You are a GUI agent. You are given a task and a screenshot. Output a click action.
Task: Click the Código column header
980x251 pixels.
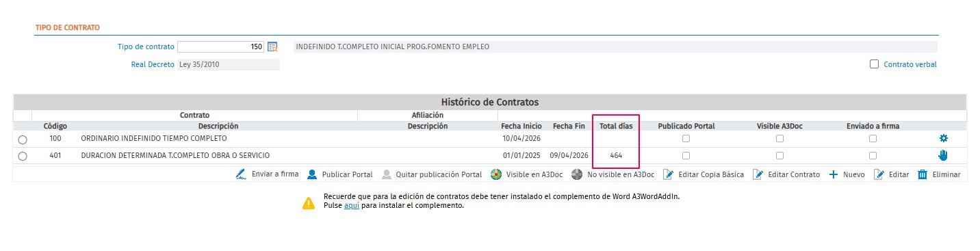pos(55,126)
